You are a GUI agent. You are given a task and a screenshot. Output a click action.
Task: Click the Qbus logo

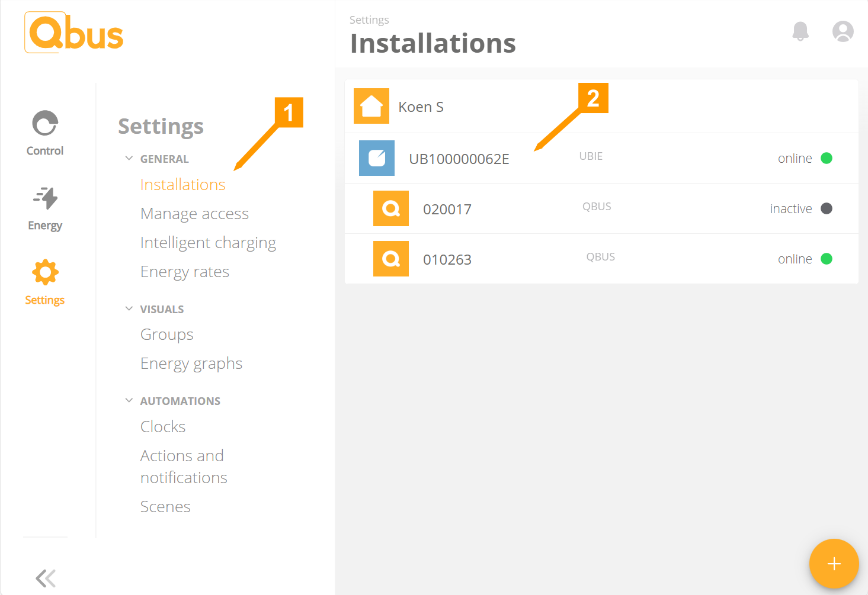(x=74, y=33)
